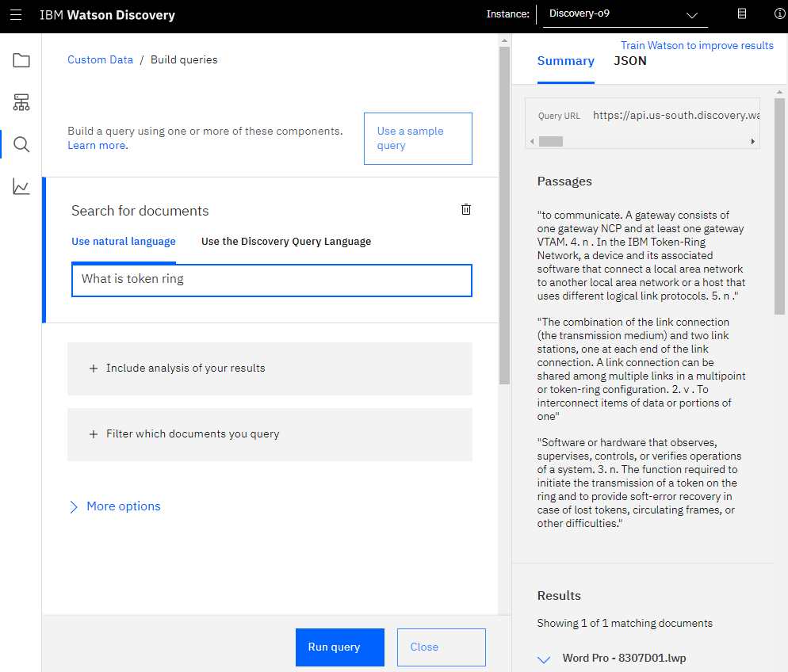Click the Passages heading
Screen dimensions: 788x672
click(564, 181)
